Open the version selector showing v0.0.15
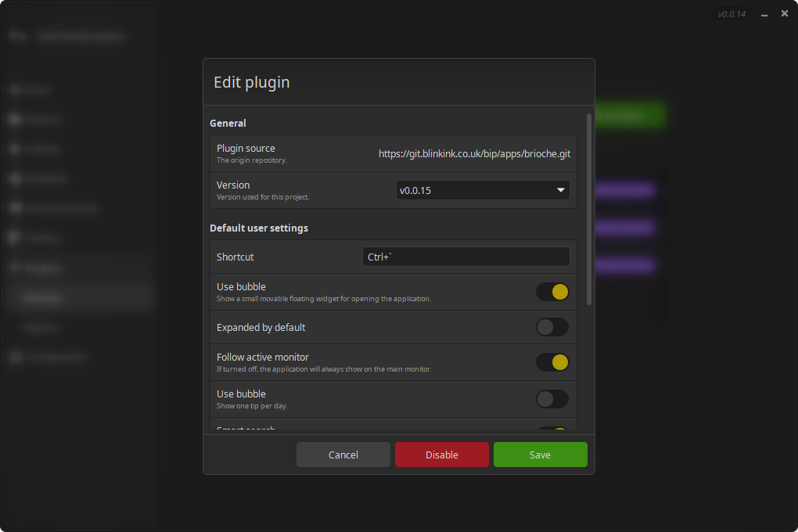The height and width of the screenshot is (532, 798). 482,190
